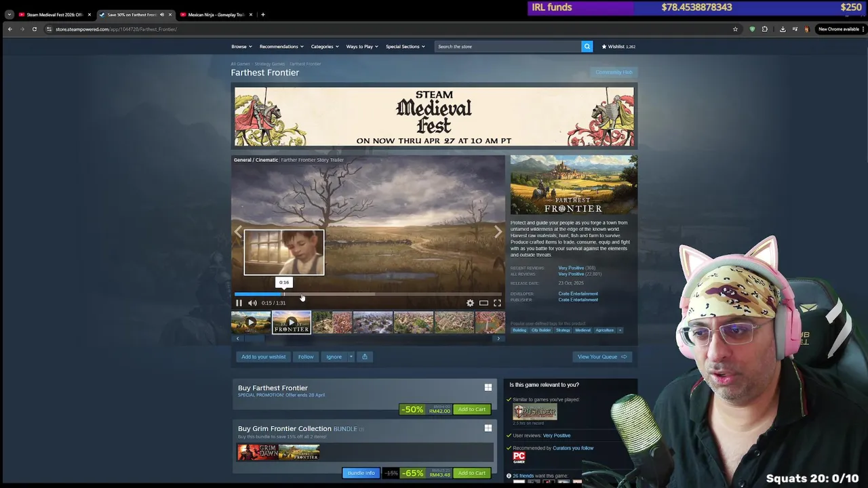The height and width of the screenshot is (488, 868).
Task: Open Strategy Games breadcrumb link
Action: [x=270, y=64]
